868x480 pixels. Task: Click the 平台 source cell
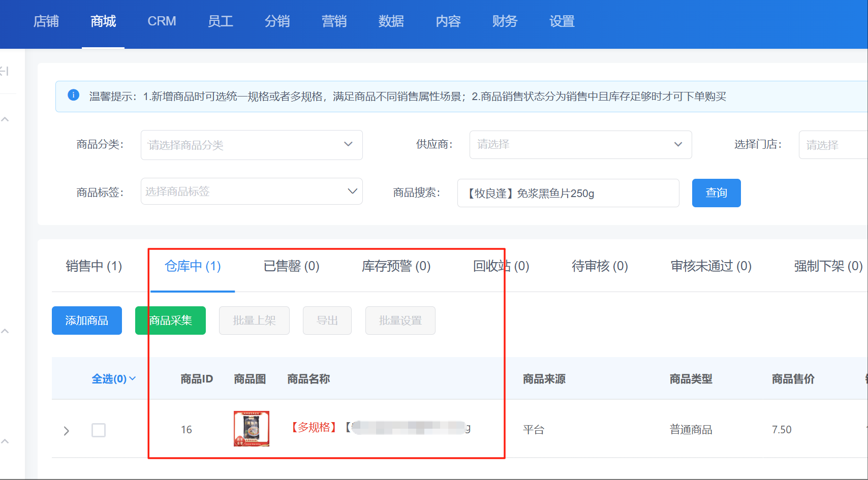coord(534,430)
